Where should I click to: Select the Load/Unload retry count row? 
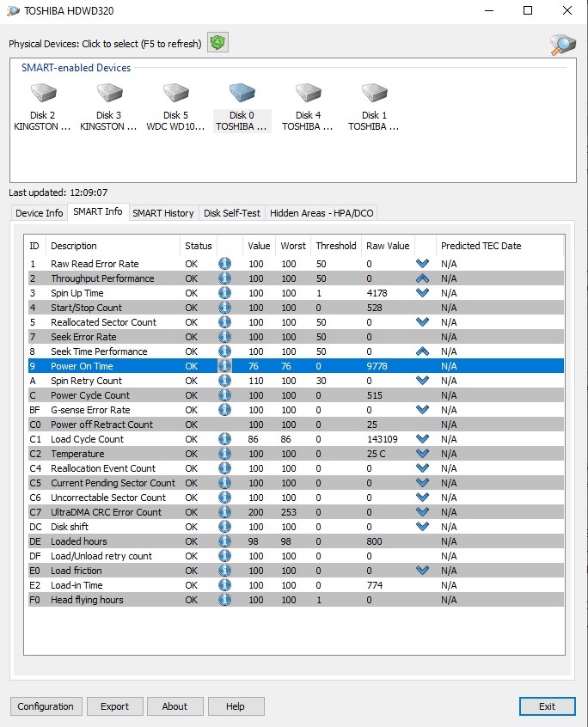(296, 556)
